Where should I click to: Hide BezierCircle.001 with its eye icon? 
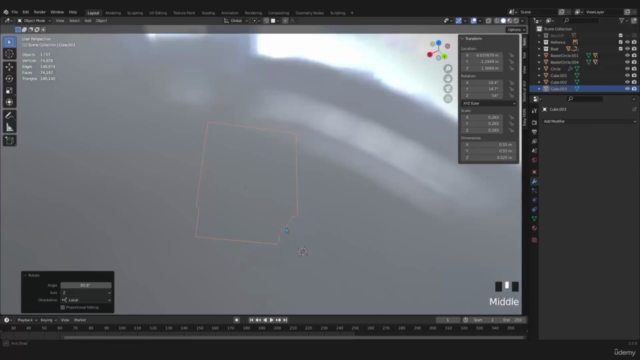pyautogui.click(x=627, y=56)
